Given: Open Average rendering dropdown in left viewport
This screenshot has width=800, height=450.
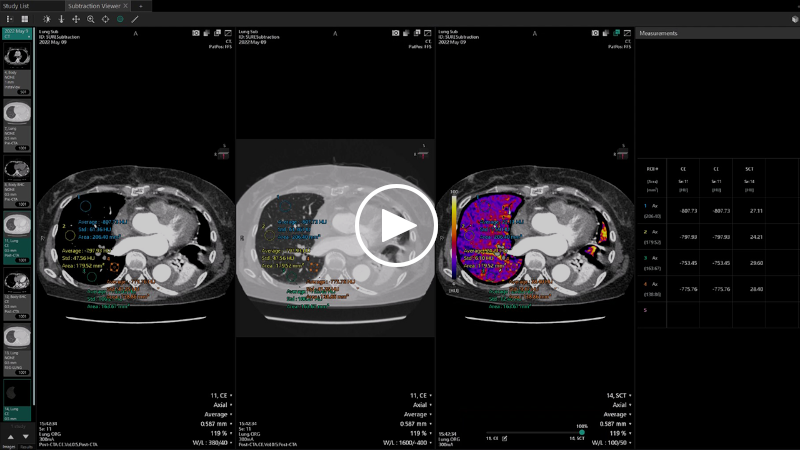Looking at the screenshot, I should click(218, 414).
